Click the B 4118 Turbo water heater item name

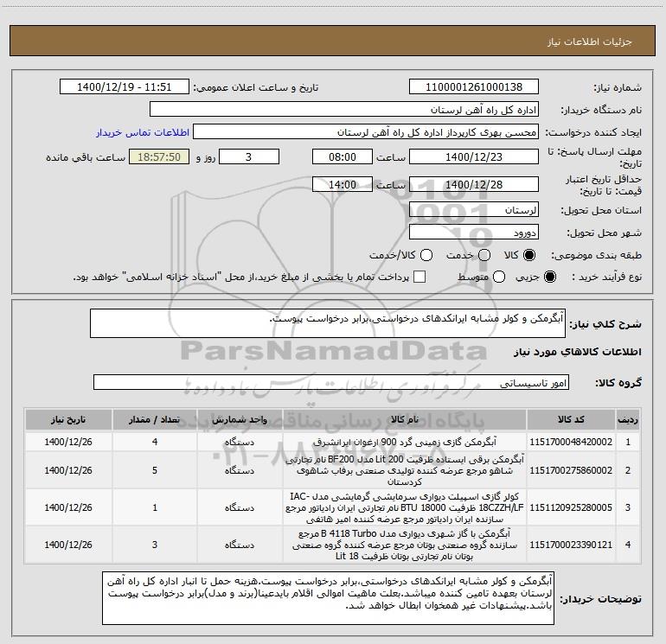tap(405, 545)
